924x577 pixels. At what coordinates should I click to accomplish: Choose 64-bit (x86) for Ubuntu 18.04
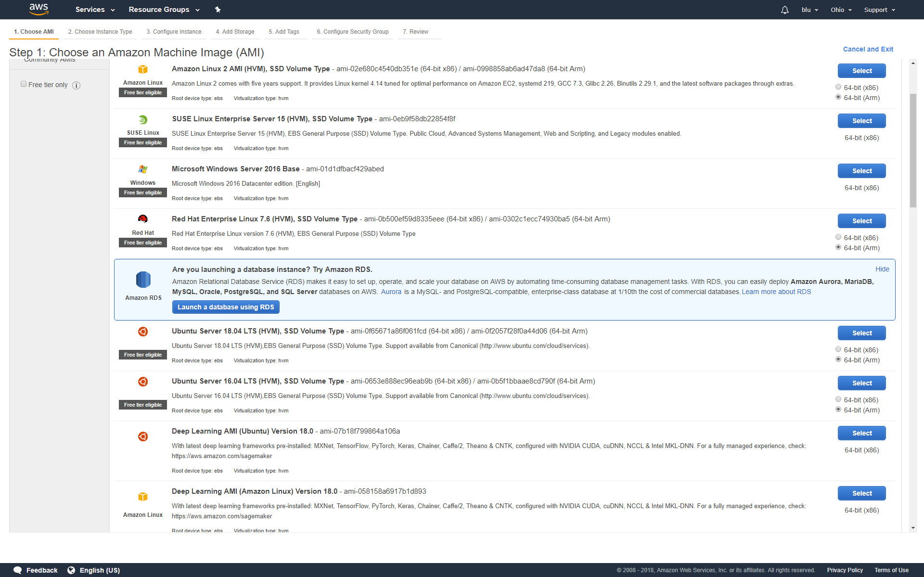(x=838, y=349)
